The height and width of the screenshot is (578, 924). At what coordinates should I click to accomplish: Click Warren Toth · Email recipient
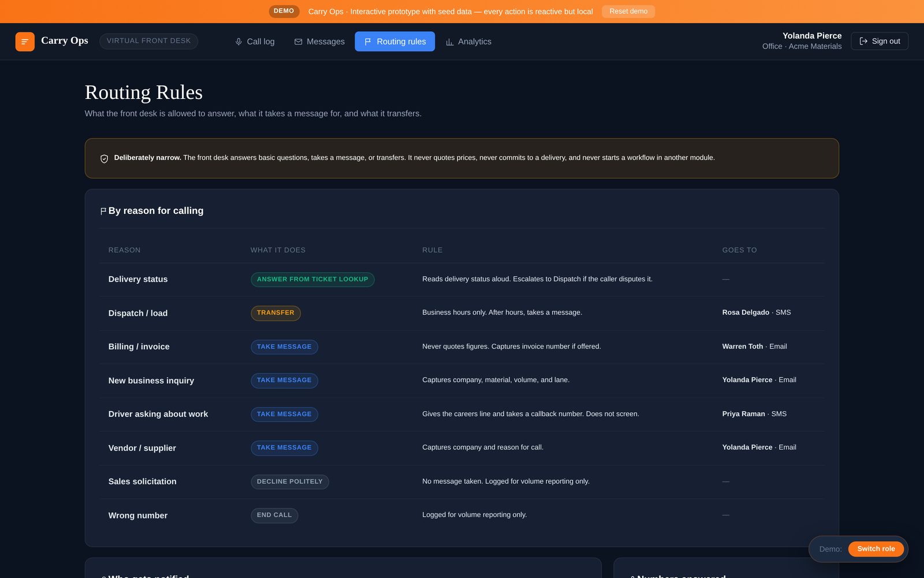(754, 346)
